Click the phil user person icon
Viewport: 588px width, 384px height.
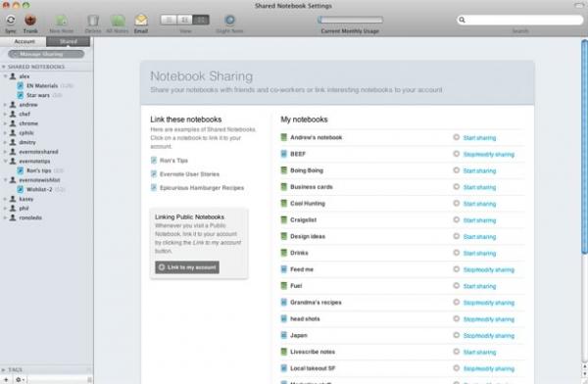(x=13, y=208)
